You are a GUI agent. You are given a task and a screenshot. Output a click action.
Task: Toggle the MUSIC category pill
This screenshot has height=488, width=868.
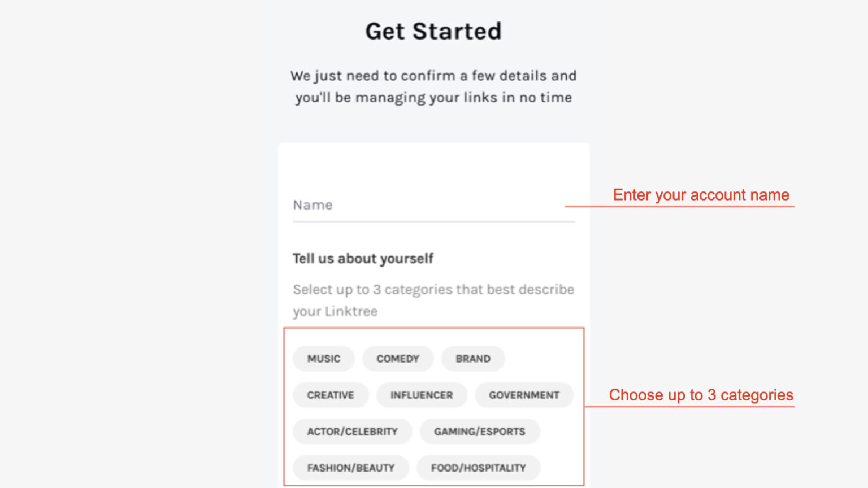coord(323,359)
